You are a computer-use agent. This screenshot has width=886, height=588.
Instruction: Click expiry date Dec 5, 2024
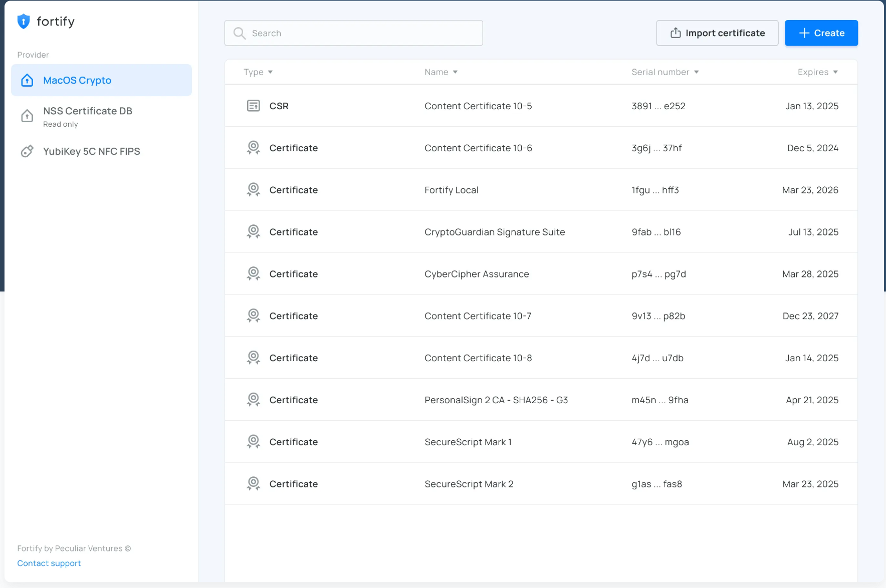(813, 148)
